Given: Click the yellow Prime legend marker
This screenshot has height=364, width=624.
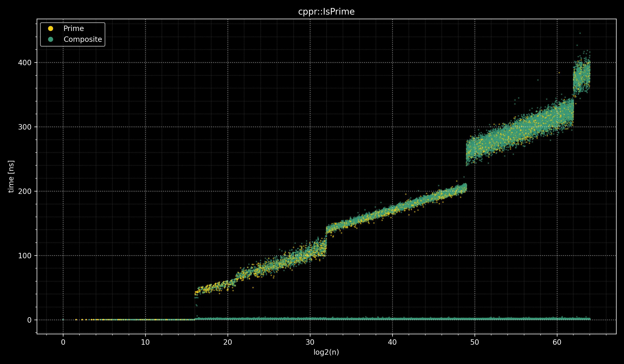Looking at the screenshot, I should pyautogui.click(x=50, y=29).
